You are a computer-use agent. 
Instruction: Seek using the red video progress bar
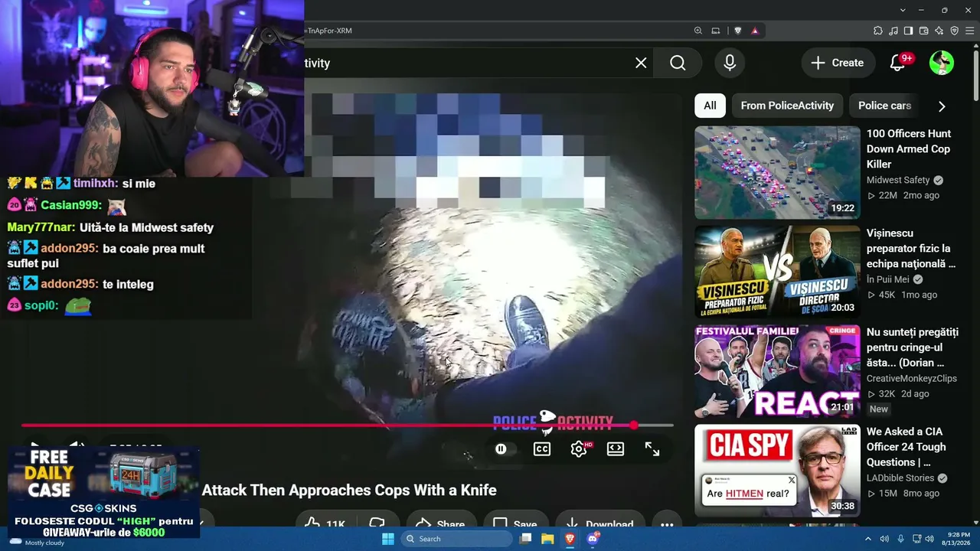click(x=348, y=425)
